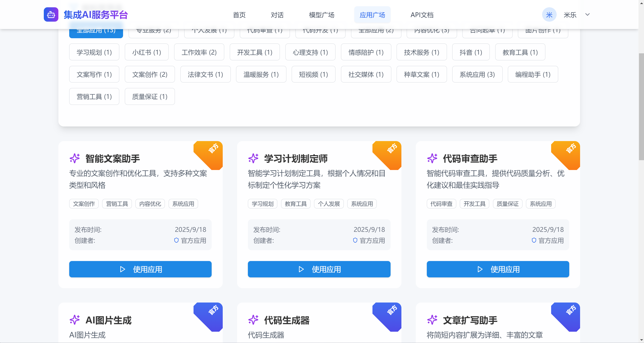644x343 pixels.
Task: Filter by 开发工具 (1) tag
Action: coord(255,52)
